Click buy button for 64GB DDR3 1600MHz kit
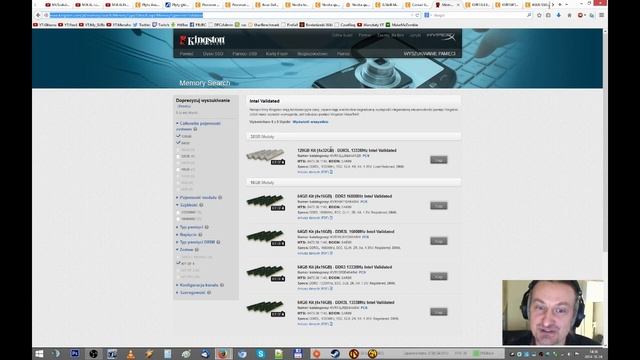The image size is (640, 360). pyautogui.click(x=439, y=206)
